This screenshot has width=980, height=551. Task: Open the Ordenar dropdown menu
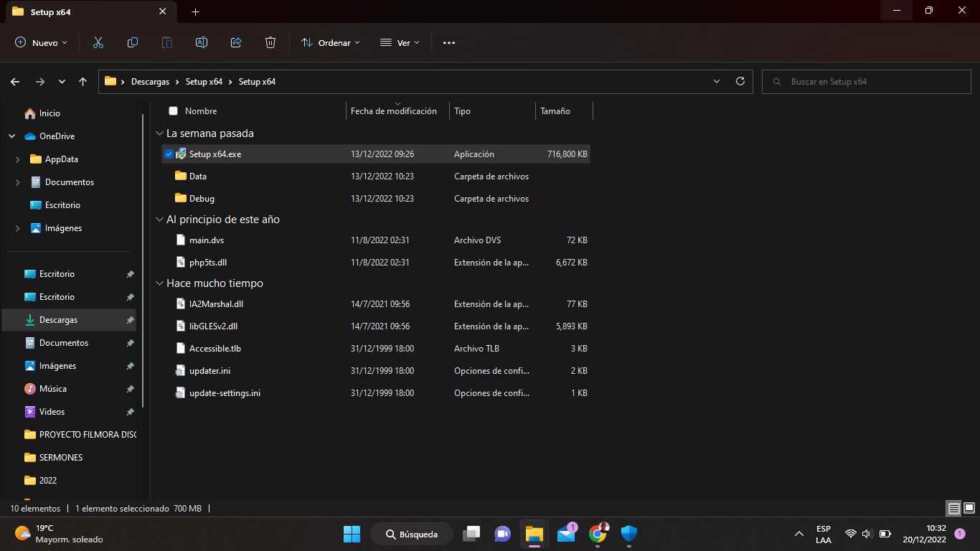pos(331,43)
